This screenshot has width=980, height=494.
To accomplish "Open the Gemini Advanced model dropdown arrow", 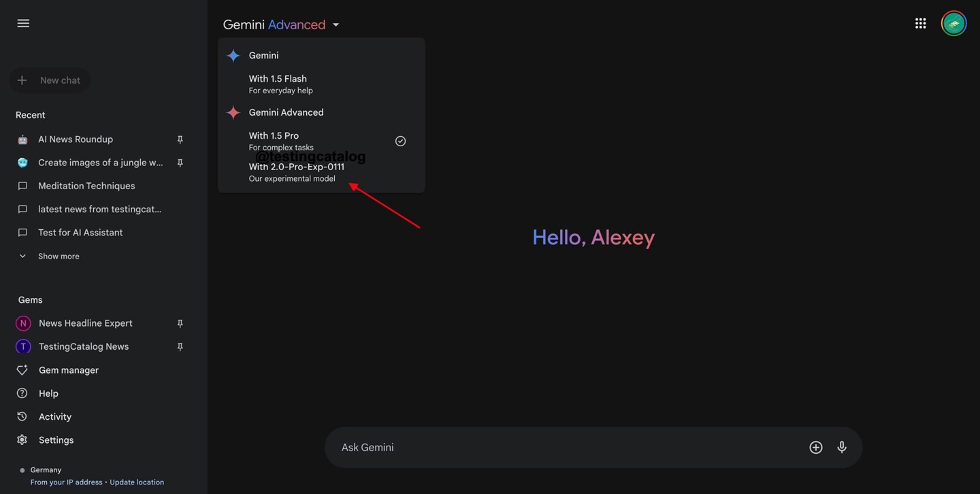I will click(x=334, y=23).
